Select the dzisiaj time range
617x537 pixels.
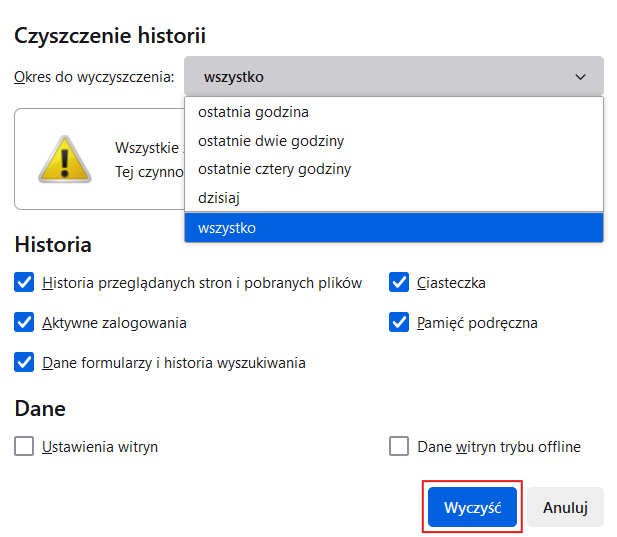pos(394,197)
